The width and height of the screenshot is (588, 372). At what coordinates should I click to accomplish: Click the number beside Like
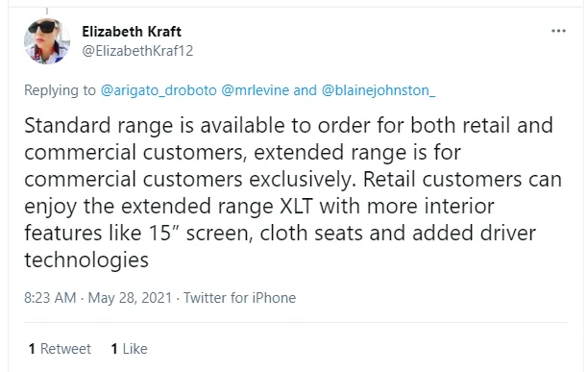point(114,349)
